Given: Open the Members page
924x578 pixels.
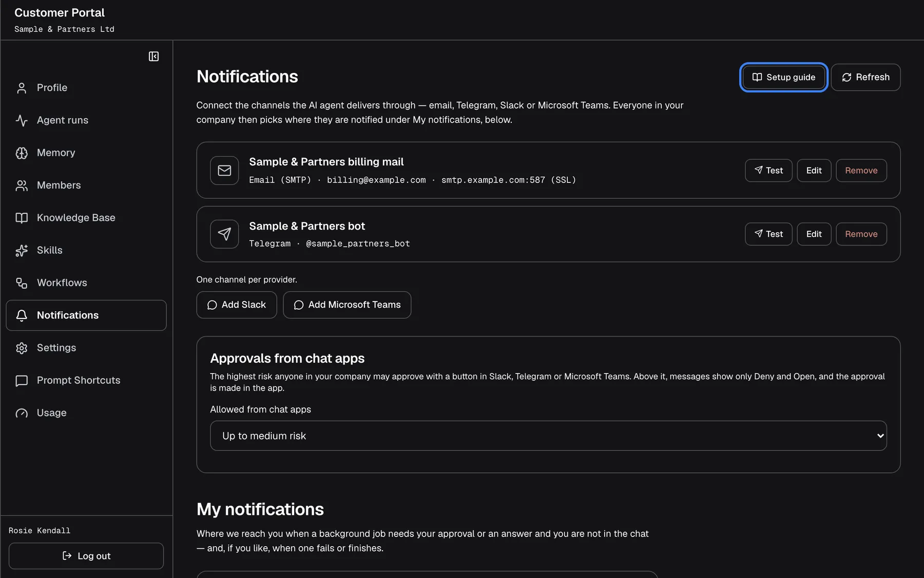Looking at the screenshot, I should [x=86, y=185].
